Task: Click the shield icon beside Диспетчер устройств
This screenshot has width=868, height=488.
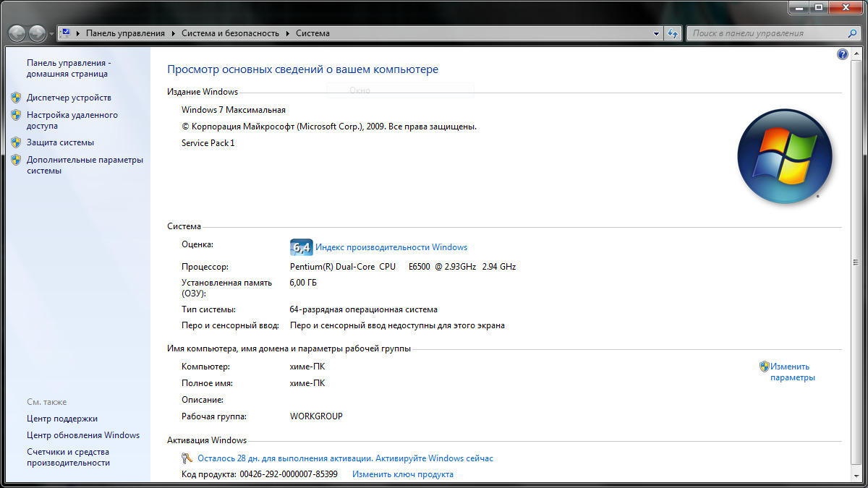Action: (x=16, y=98)
